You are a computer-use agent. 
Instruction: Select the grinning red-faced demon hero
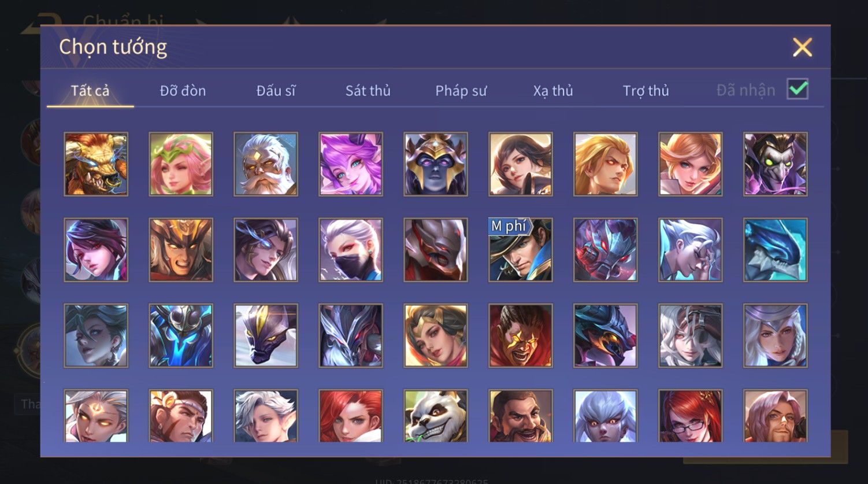[520, 335]
